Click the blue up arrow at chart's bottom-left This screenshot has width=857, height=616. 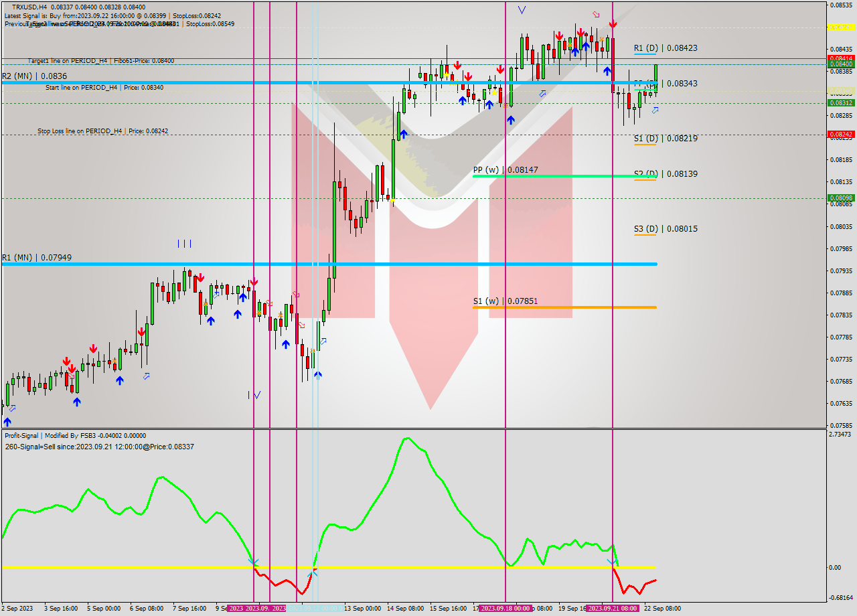7,422
